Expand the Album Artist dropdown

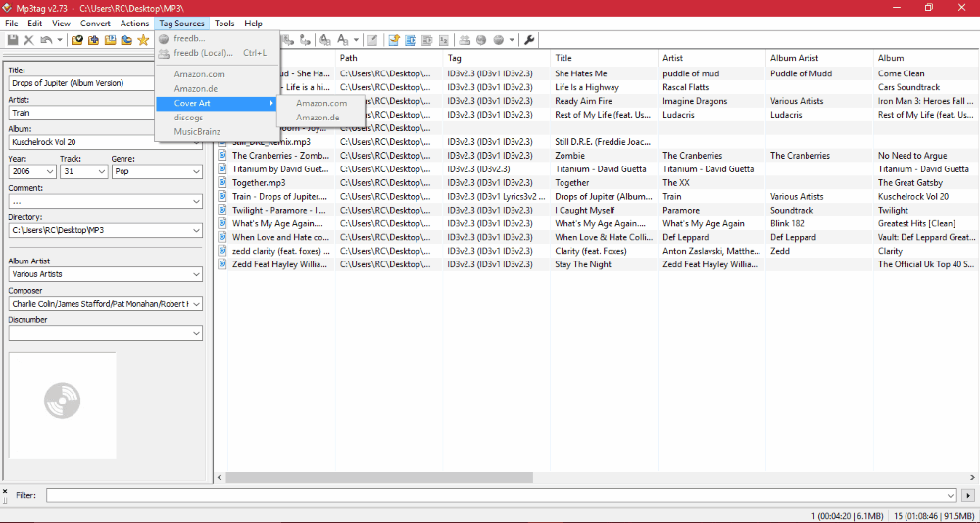pyautogui.click(x=196, y=274)
